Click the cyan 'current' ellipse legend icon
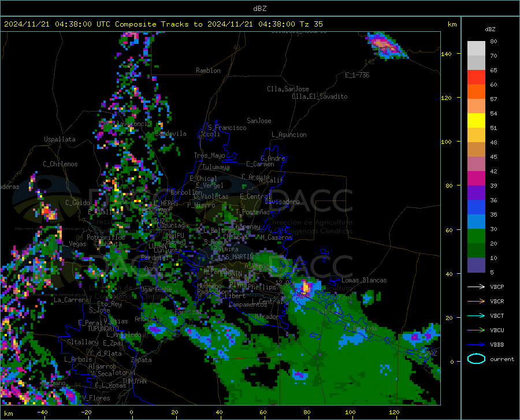Viewport: 520px width, 420px height. (476, 359)
